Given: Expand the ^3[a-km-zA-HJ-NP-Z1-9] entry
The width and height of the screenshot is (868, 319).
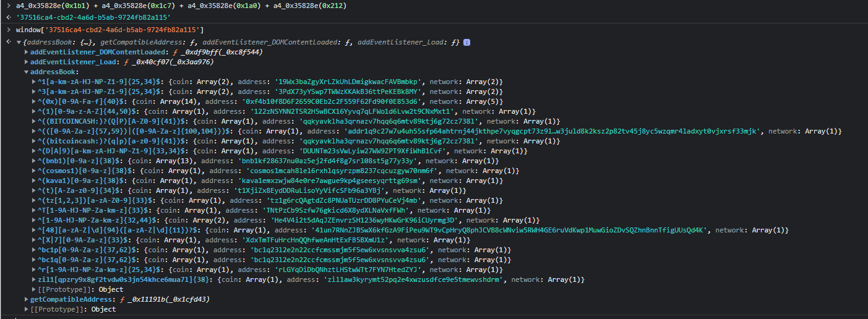Looking at the screenshot, I should pos(34,91).
